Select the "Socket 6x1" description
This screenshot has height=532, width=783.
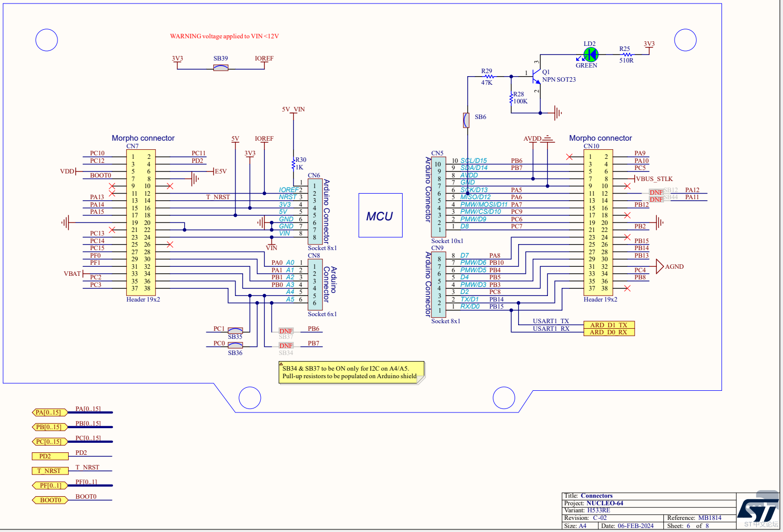322,314
